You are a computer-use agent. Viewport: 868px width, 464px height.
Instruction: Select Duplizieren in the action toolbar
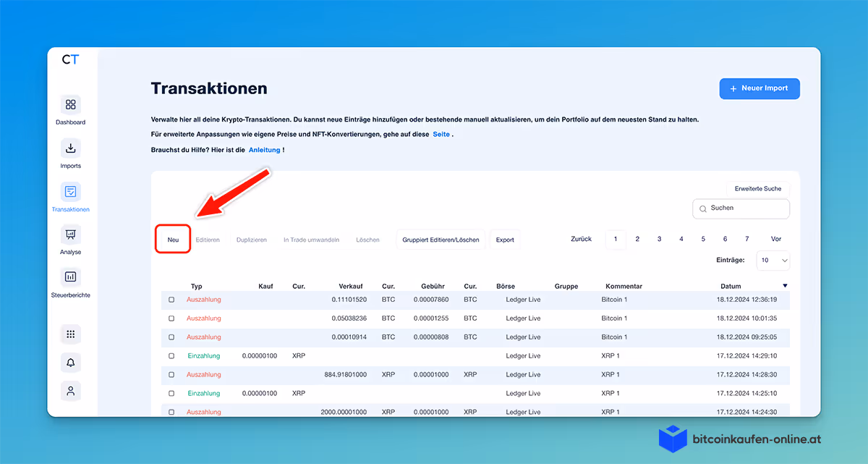pos(252,239)
